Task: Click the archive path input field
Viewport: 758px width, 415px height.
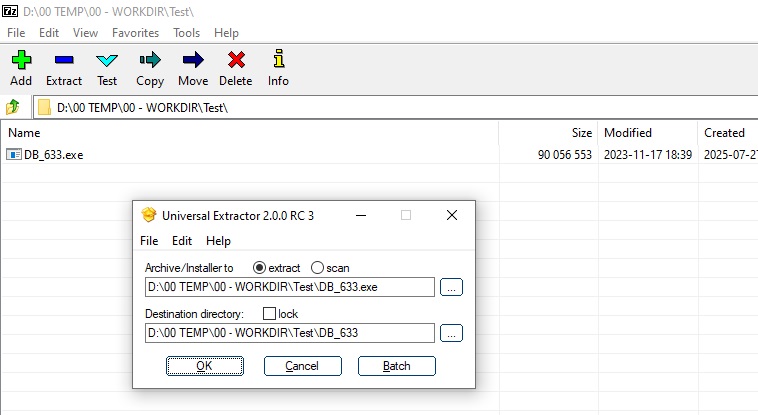Action: [290, 287]
